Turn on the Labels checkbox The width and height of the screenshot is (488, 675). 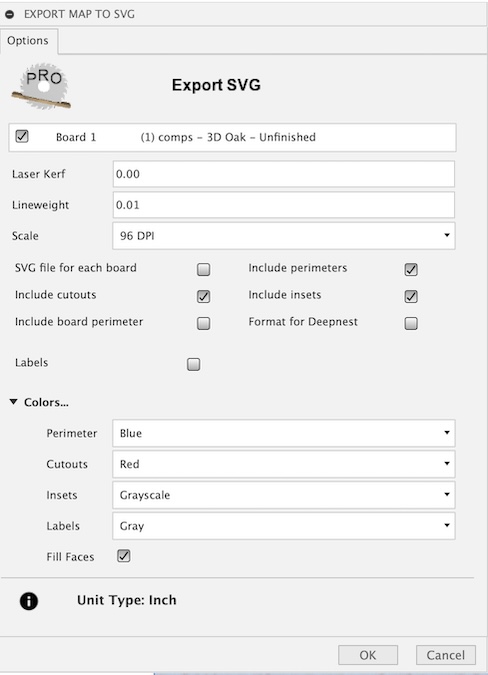point(194,364)
